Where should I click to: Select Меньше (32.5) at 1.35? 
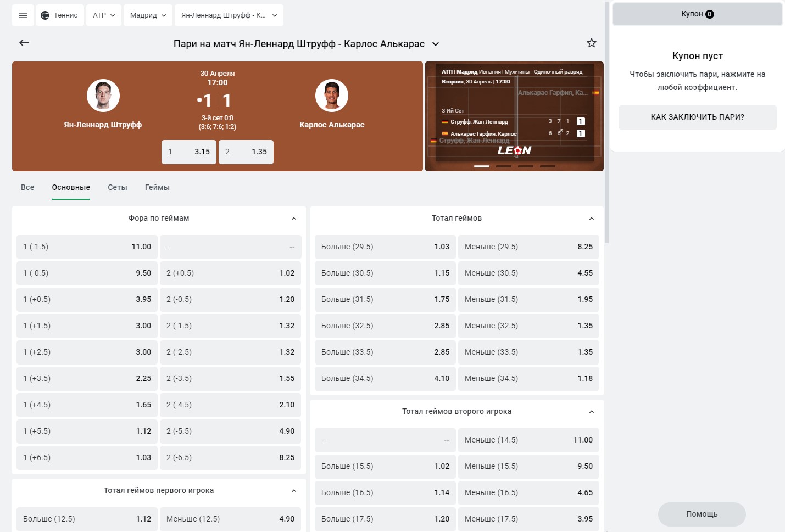pos(528,326)
